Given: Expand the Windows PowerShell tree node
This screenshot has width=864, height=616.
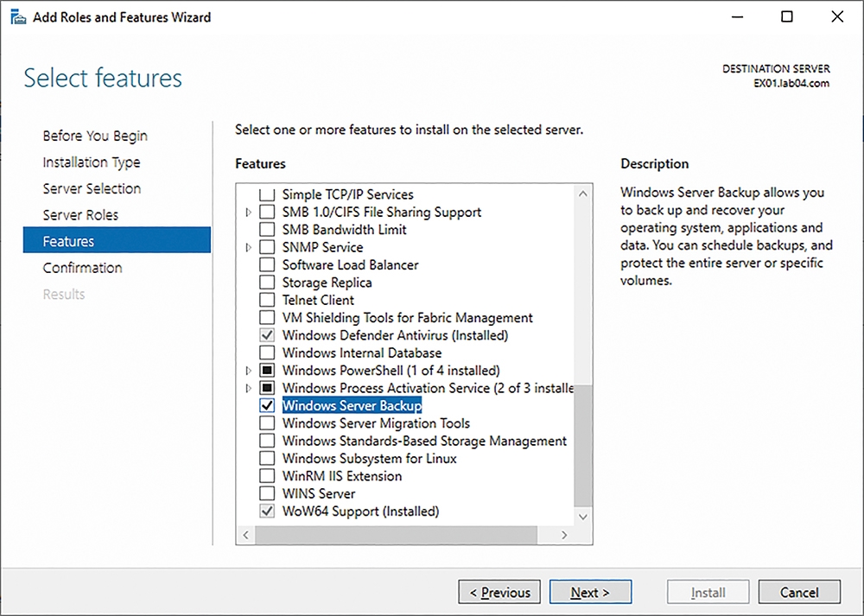Looking at the screenshot, I should pos(249,371).
